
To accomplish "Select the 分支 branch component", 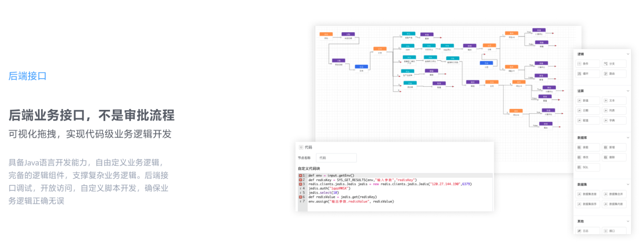I will pyautogui.click(x=614, y=64).
